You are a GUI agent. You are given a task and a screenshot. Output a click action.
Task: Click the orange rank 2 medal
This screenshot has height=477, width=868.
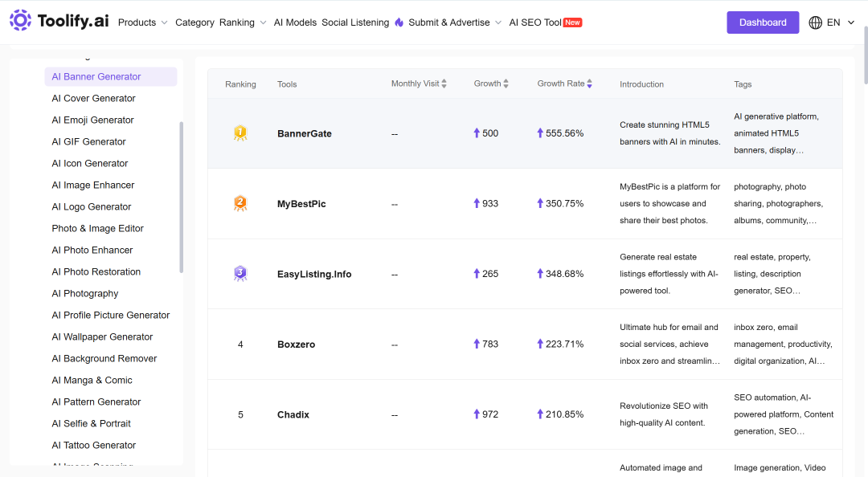coord(240,203)
